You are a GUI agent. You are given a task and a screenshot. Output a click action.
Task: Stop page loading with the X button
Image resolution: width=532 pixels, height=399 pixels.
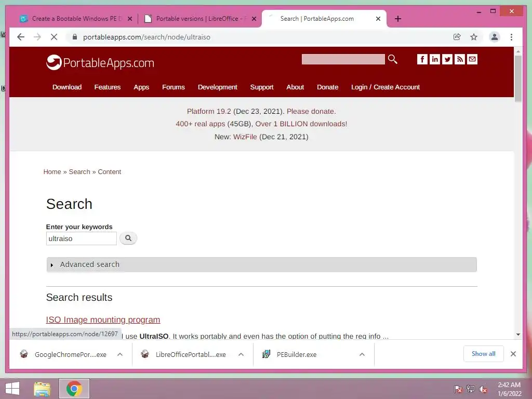pyautogui.click(x=54, y=37)
